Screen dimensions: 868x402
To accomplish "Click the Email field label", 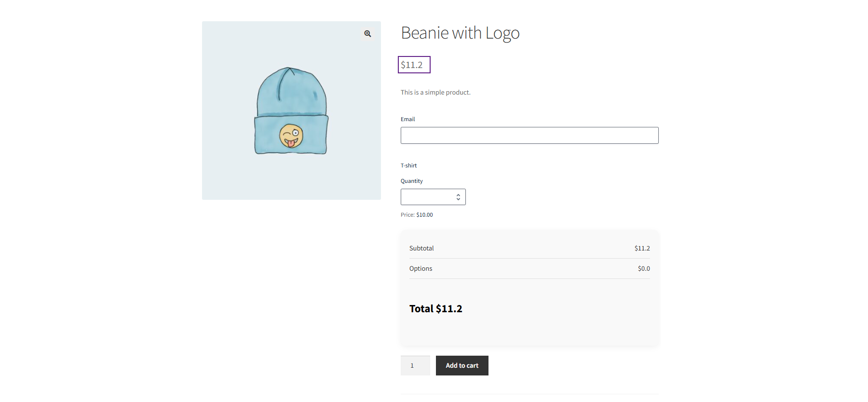I will pyautogui.click(x=408, y=119).
